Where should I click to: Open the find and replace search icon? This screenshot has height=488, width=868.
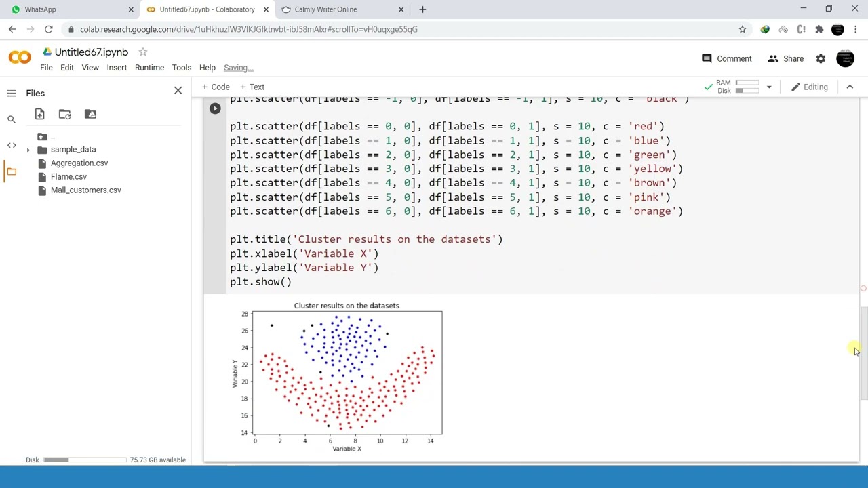click(x=12, y=119)
